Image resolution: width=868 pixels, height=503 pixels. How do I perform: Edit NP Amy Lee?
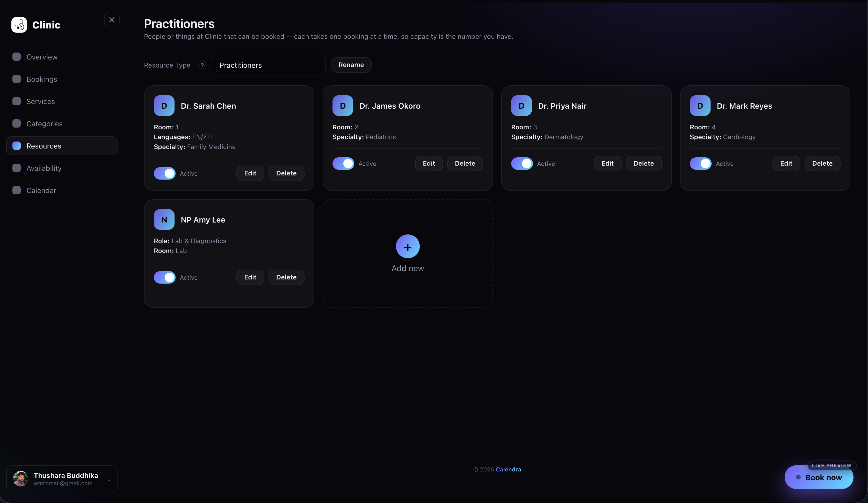[250, 277]
